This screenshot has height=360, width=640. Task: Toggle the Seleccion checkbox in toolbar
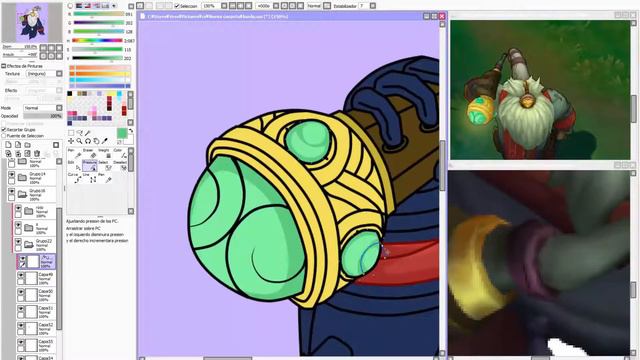(x=177, y=6)
